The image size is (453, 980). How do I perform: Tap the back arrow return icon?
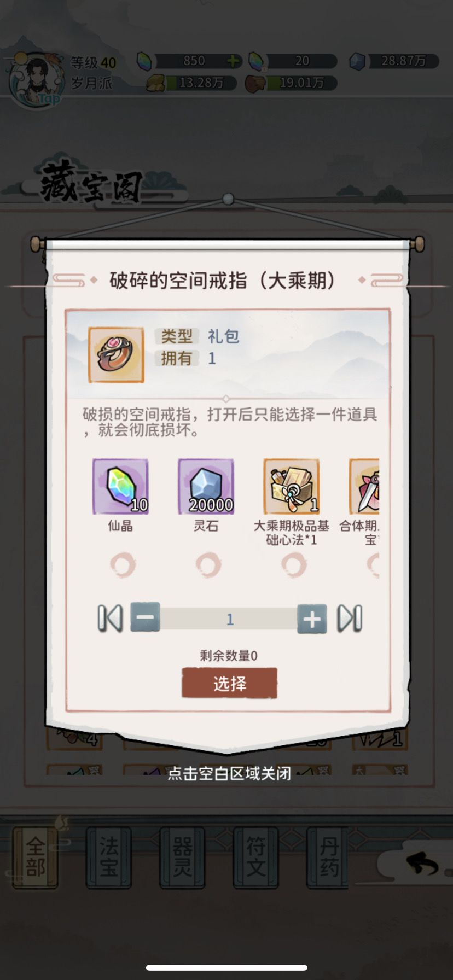click(x=422, y=864)
